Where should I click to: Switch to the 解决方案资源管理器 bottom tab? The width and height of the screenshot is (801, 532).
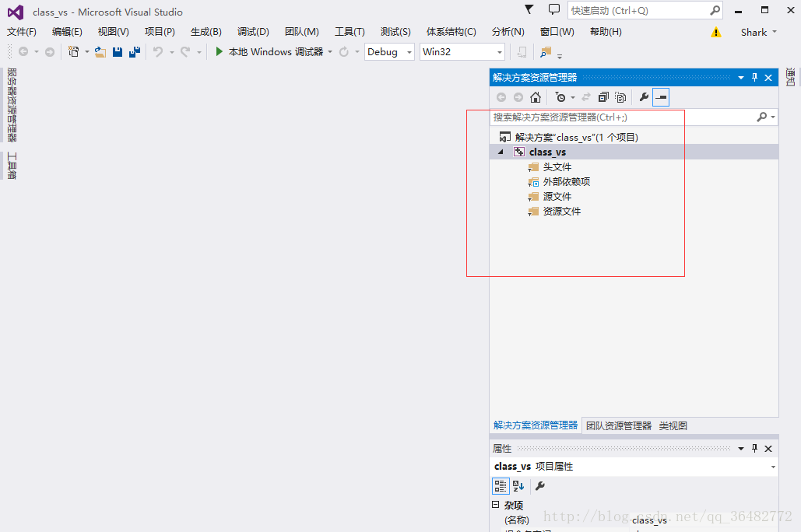(536, 425)
